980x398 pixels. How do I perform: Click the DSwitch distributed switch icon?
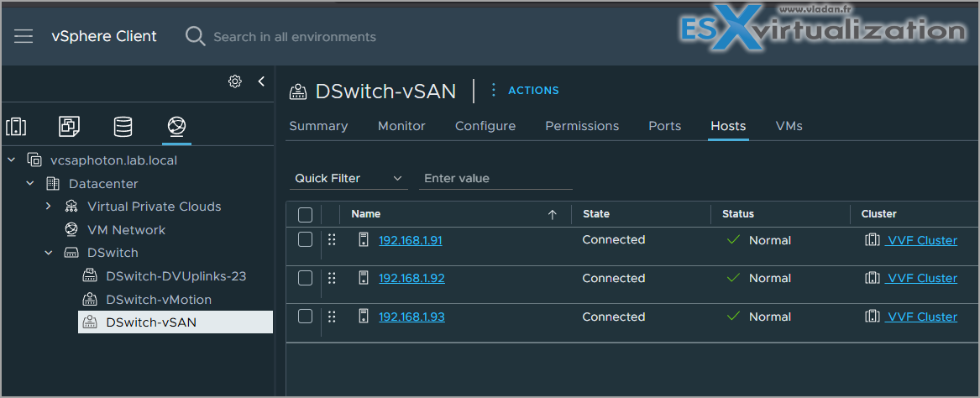(71, 253)
